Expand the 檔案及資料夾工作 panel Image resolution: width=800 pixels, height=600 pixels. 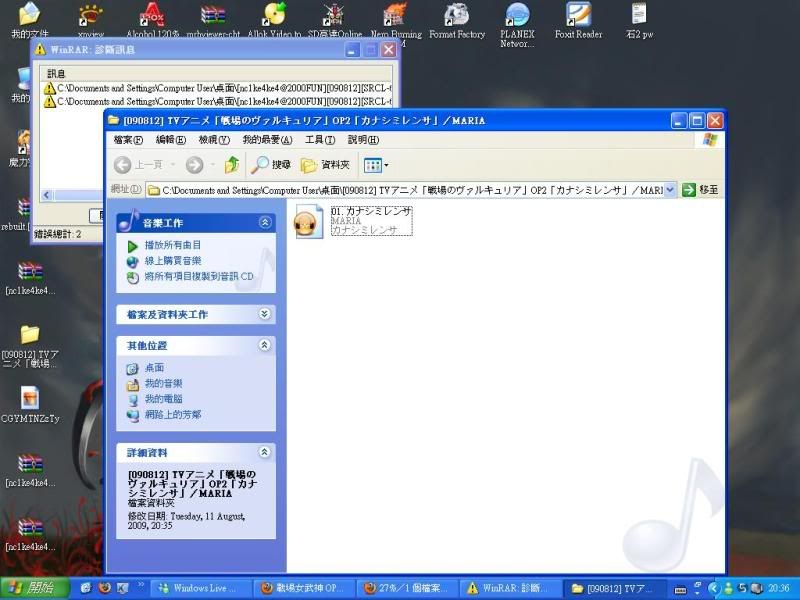pos(264,314)
